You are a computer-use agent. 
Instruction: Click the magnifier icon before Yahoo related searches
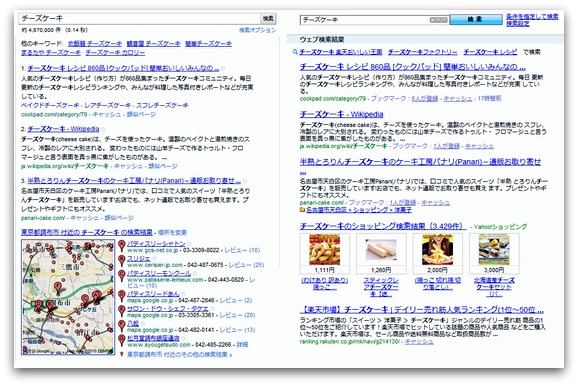click(x=295, y=52)
